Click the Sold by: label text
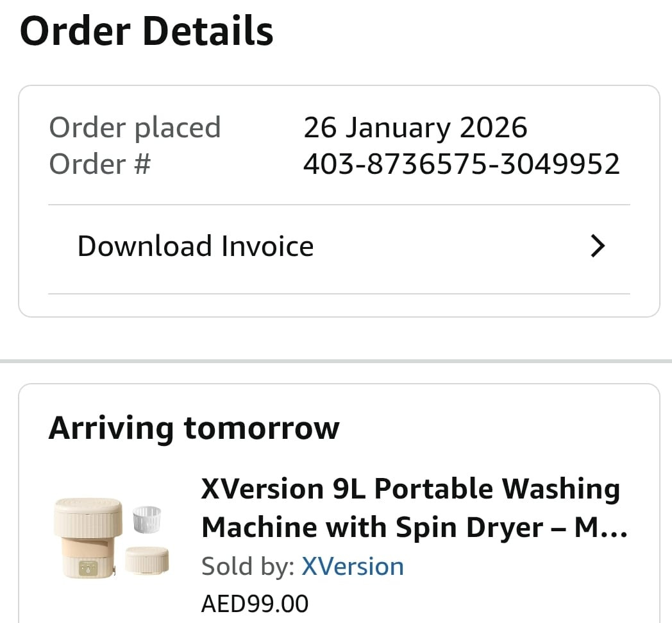Screen dimensions: 672x623 [248, 567]
